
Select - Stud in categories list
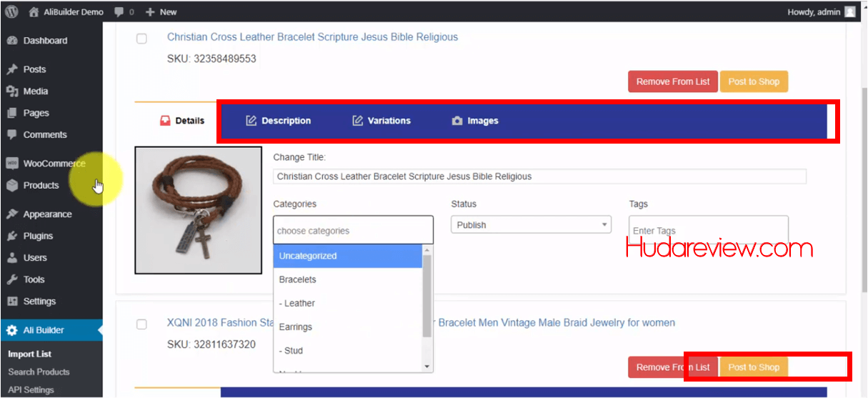[x=348, y=350]
